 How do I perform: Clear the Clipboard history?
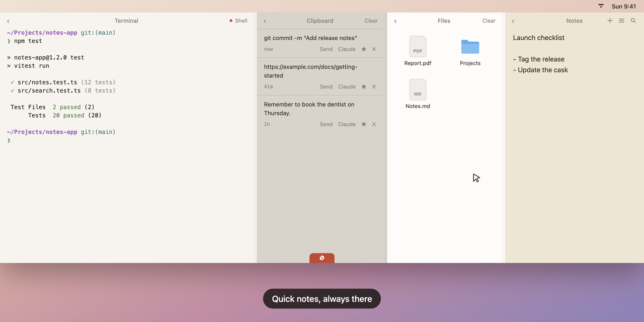(x=371, y=21)
